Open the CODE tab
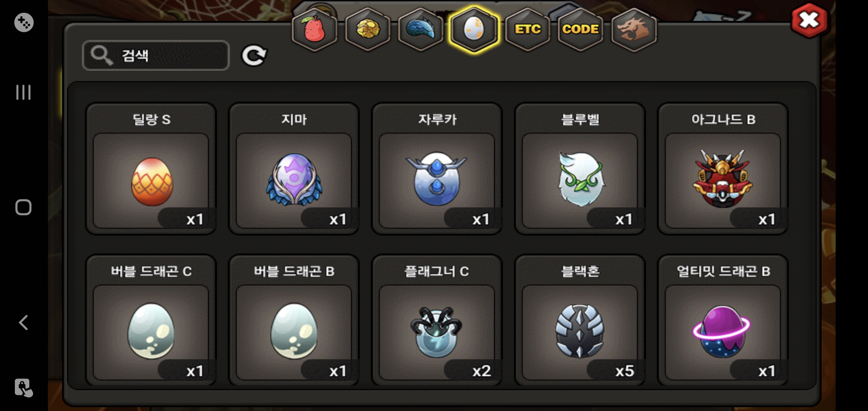 [581, 29]
